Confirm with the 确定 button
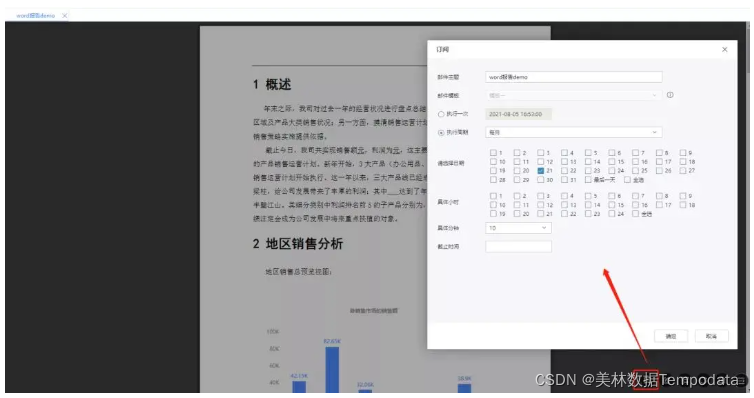This screenshot has width=754, height=398. [x=671, y=336]
